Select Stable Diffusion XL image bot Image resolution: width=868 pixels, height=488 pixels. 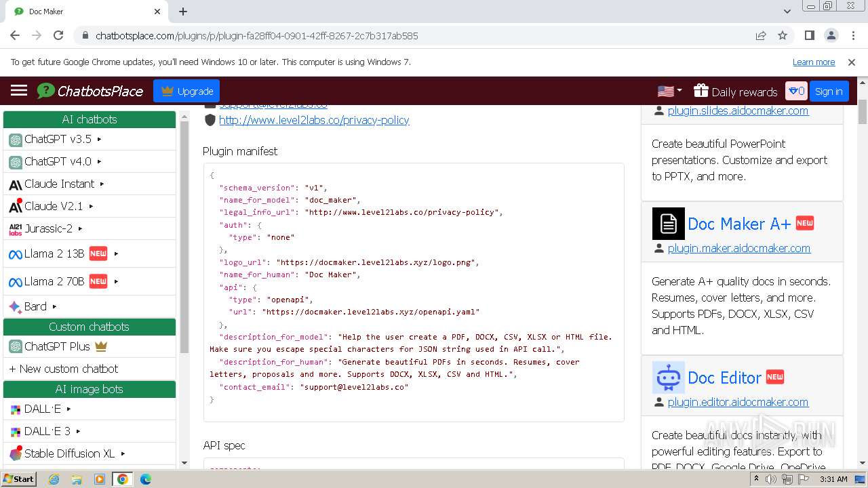pos(70,453)
